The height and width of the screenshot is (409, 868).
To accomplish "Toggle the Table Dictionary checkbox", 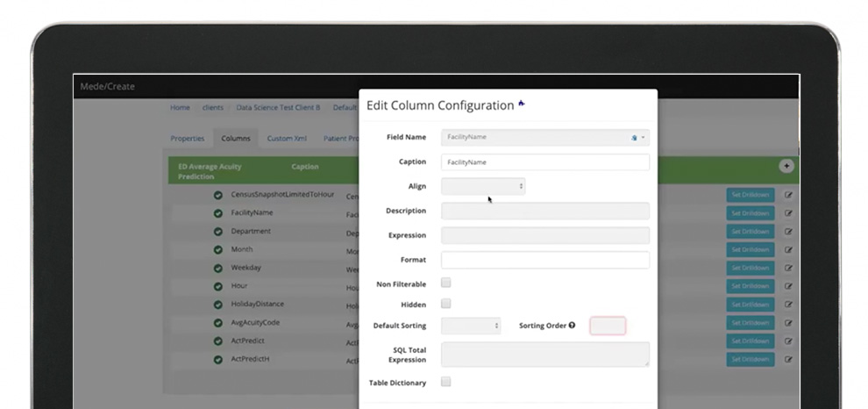I will (445, 381).
